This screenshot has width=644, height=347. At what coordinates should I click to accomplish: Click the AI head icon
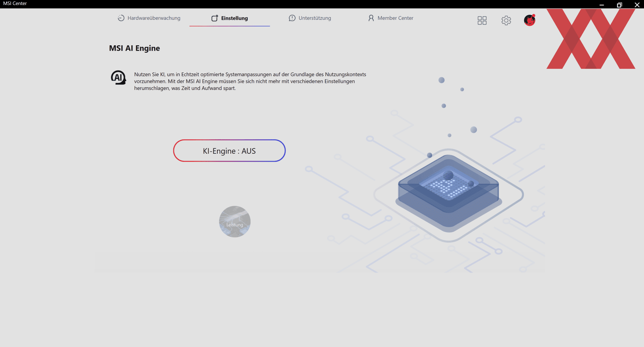coord(118,78)
